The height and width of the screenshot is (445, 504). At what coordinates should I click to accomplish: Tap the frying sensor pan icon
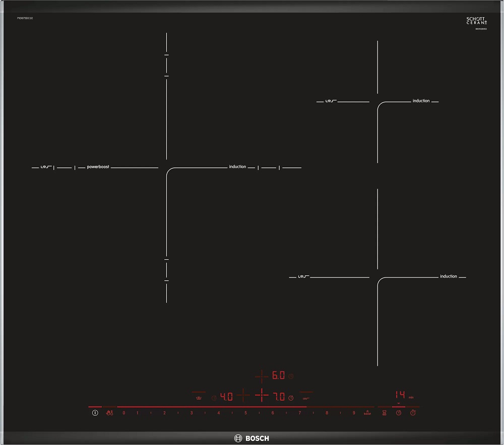point(199,398)
